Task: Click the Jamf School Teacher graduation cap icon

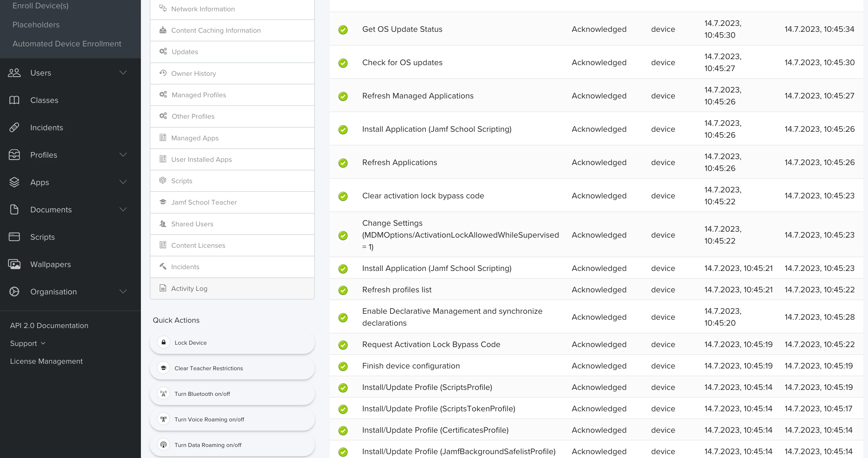Action: coord(163,202)
